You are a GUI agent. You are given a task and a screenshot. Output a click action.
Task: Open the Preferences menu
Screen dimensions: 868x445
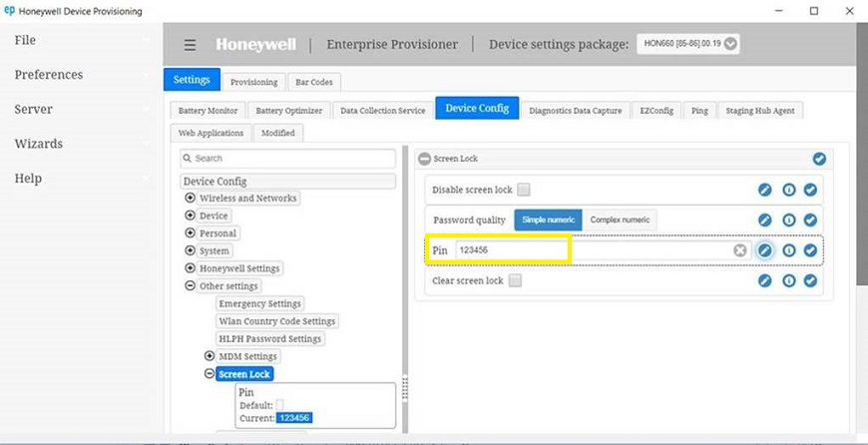point(49,75)
